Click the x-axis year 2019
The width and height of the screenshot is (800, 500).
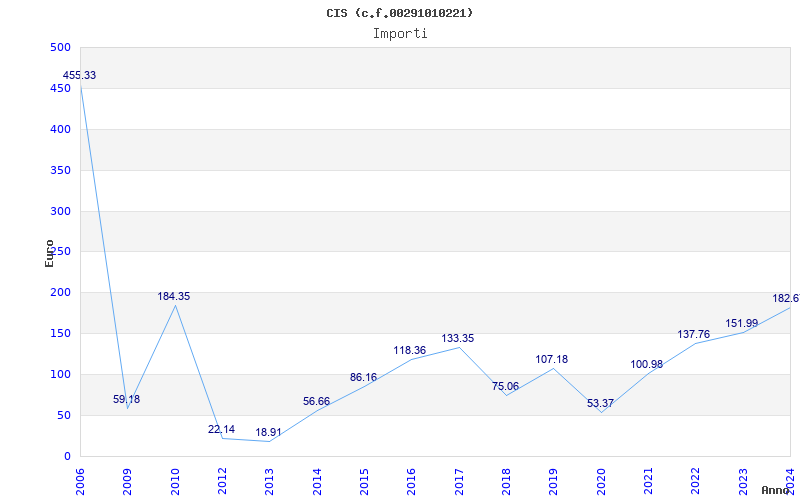coord(554,482)
